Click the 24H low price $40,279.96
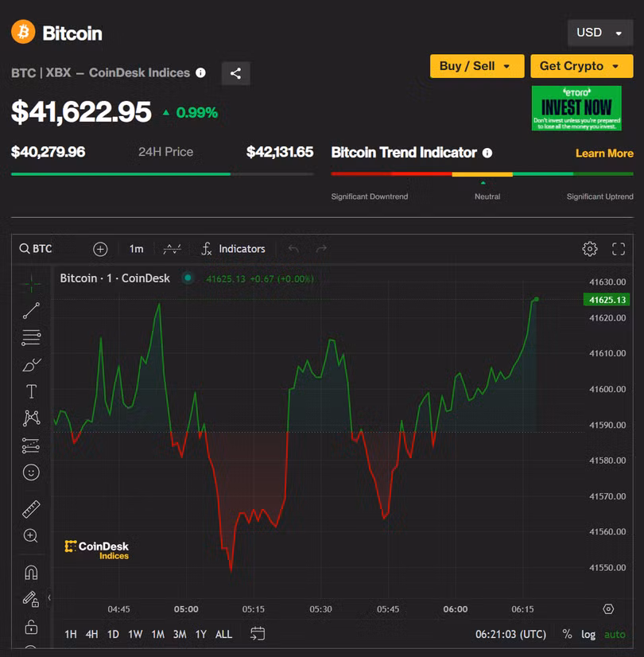 click(48, 152)
